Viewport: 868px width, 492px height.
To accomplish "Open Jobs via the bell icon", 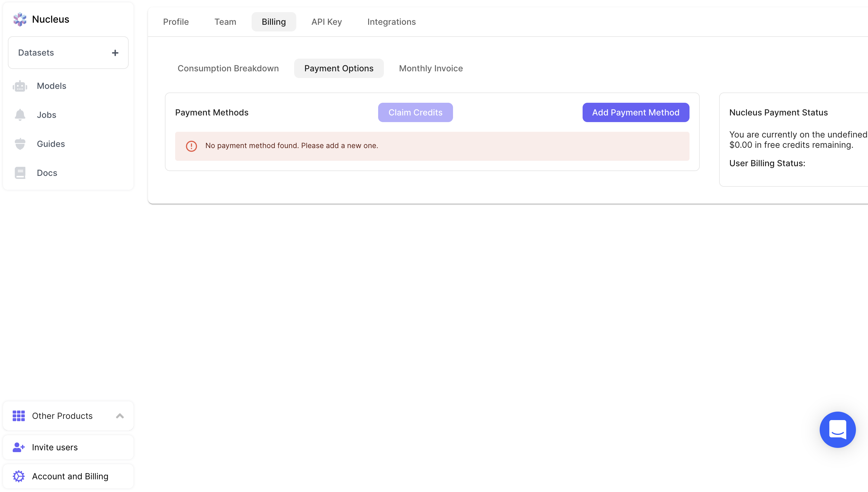I will 20,115.
